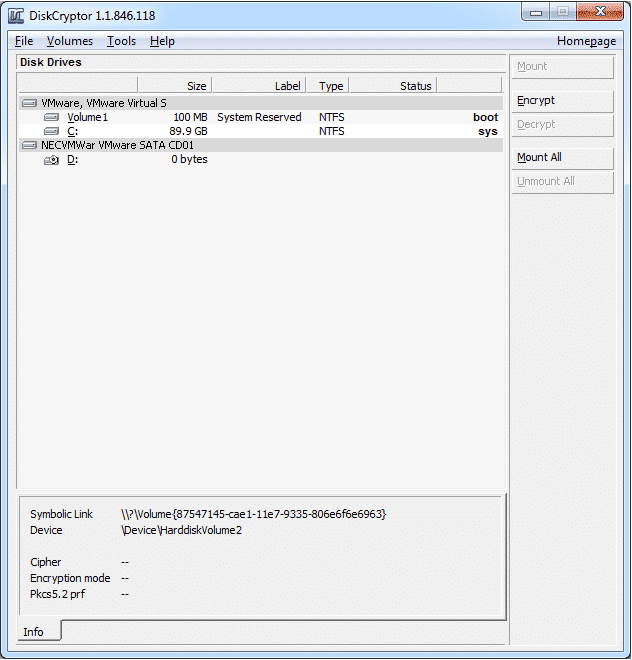Viewport: 632px width, 660px height.
Task: Click the System Reserved label
Action: point(259,117)
